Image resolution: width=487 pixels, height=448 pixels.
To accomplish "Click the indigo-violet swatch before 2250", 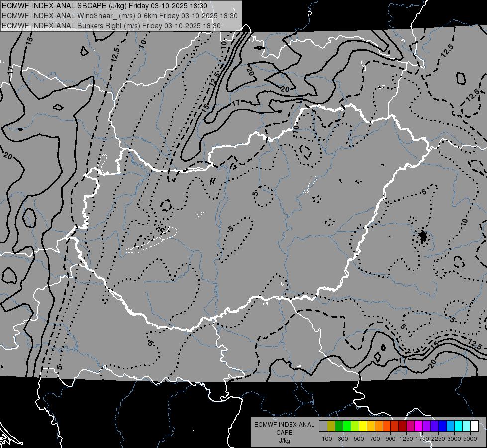I will [434, 426].
